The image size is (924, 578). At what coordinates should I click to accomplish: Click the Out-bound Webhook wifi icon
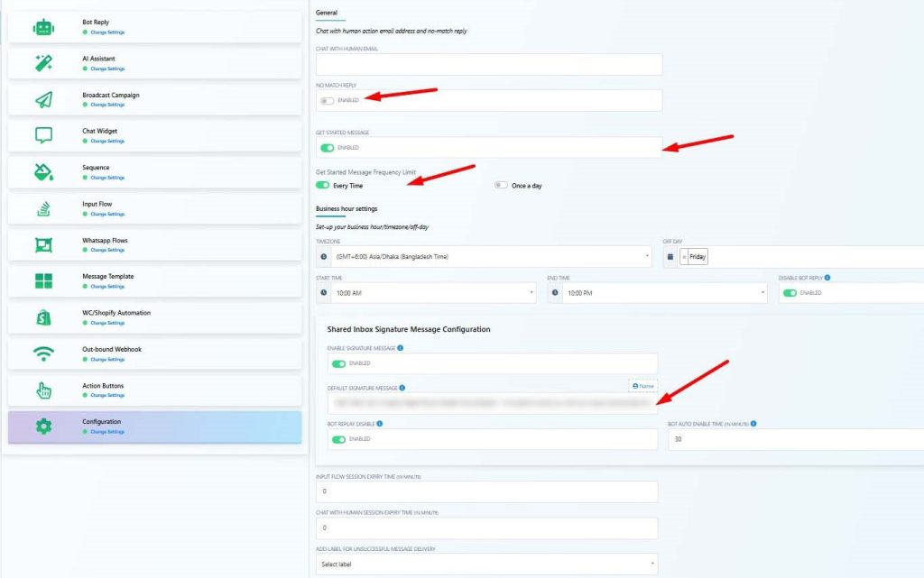[43, 353]
